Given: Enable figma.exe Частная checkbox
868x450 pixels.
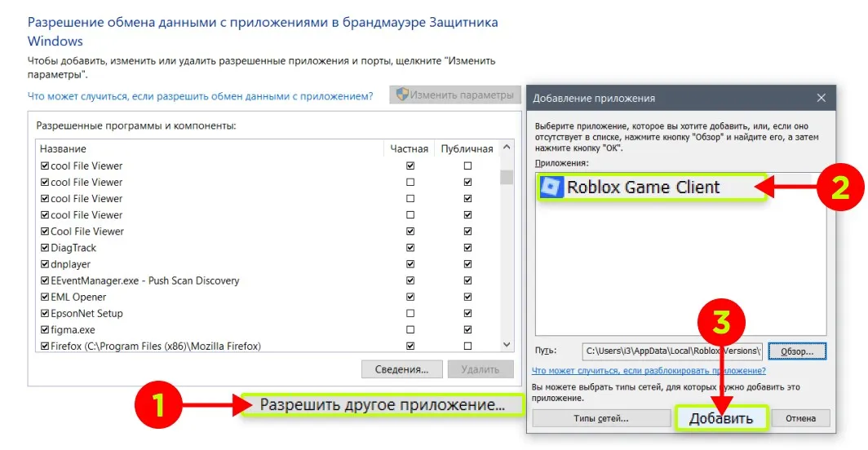Looking at the screenshot, I should [410, 329].
